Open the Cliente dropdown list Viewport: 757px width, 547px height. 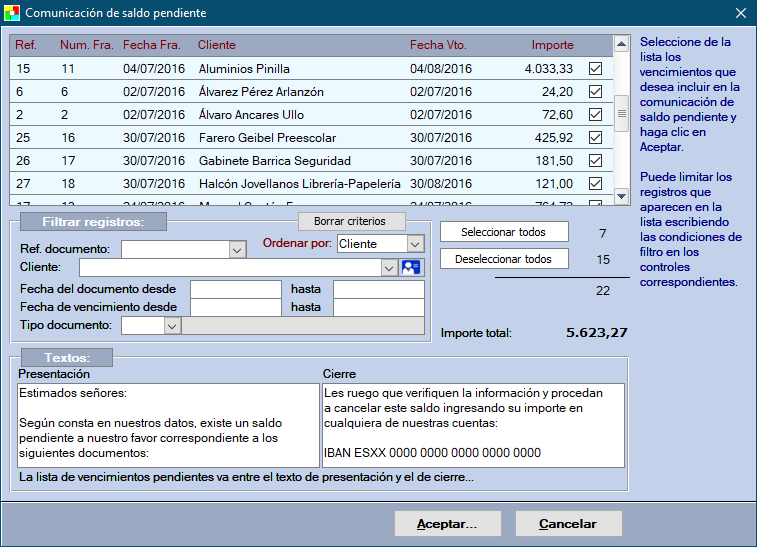point(389,268)
